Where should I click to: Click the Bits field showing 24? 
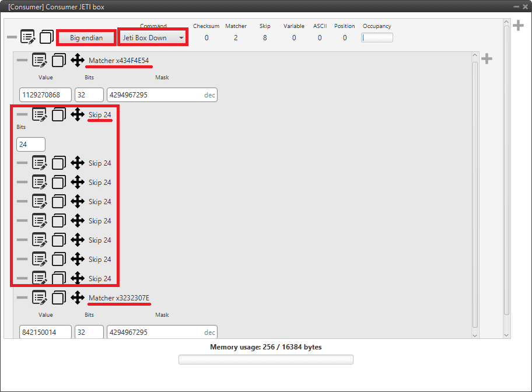31,144
